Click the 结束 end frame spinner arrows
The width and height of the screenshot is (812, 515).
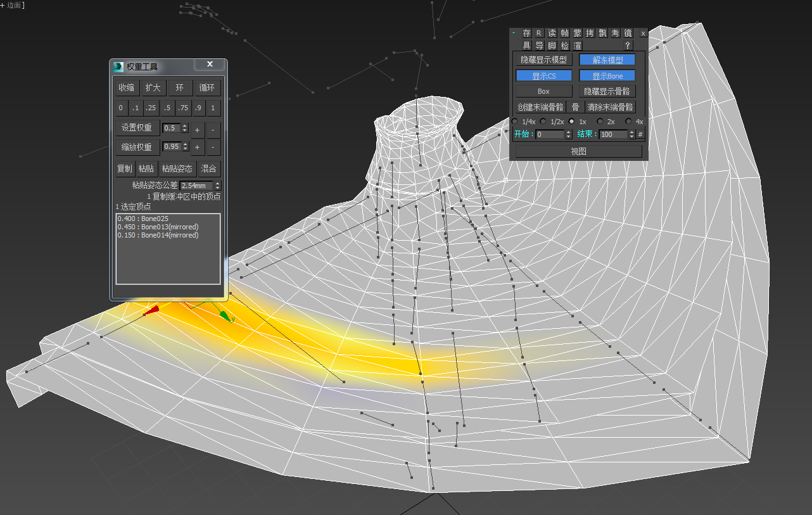(x=631, y=134)
